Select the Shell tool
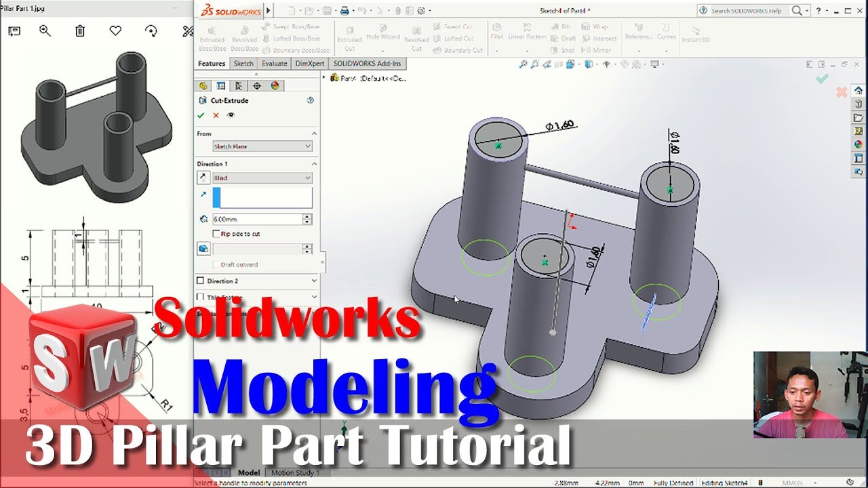Viewport: 868px width, 488px height. [563, 50]
